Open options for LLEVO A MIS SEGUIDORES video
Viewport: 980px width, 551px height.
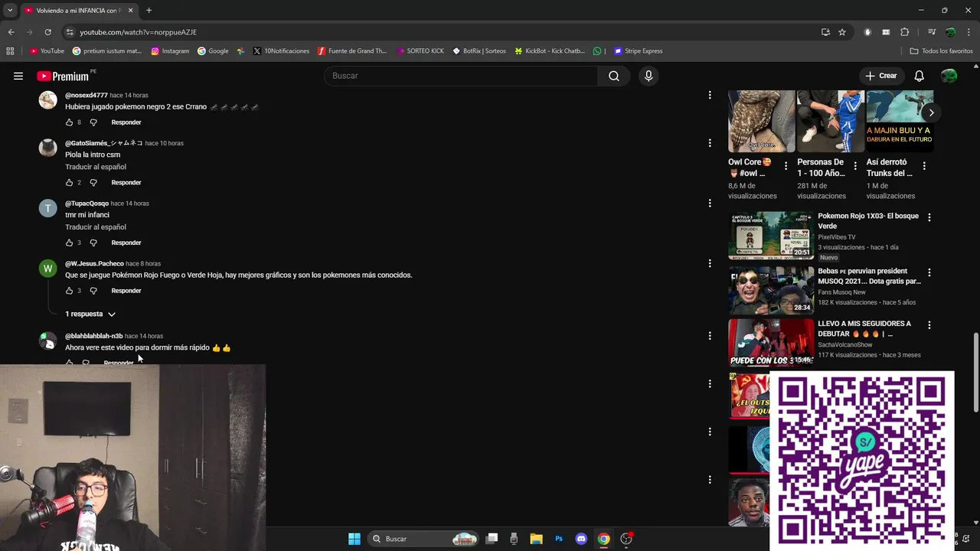929,325
